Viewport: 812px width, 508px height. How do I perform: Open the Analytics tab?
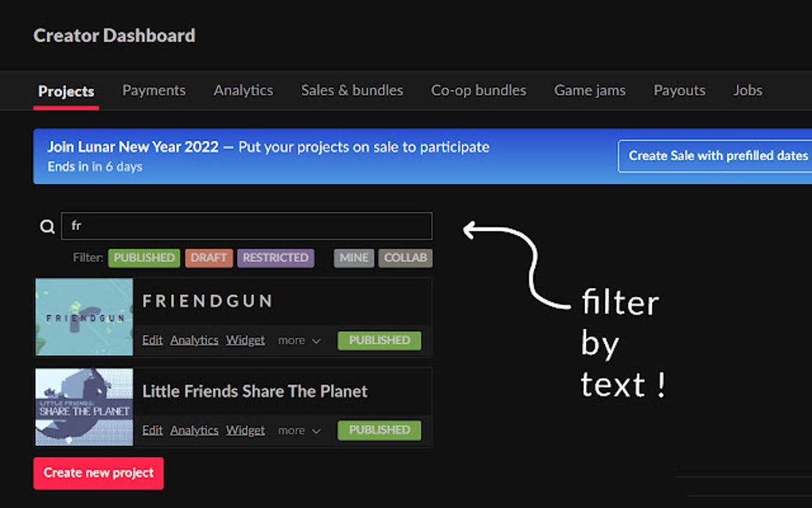coord(243,90)
